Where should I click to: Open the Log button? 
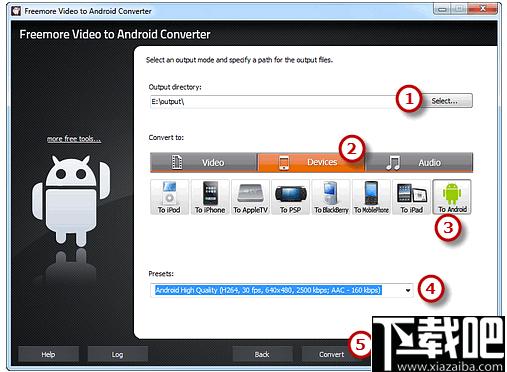pos(117,354)
